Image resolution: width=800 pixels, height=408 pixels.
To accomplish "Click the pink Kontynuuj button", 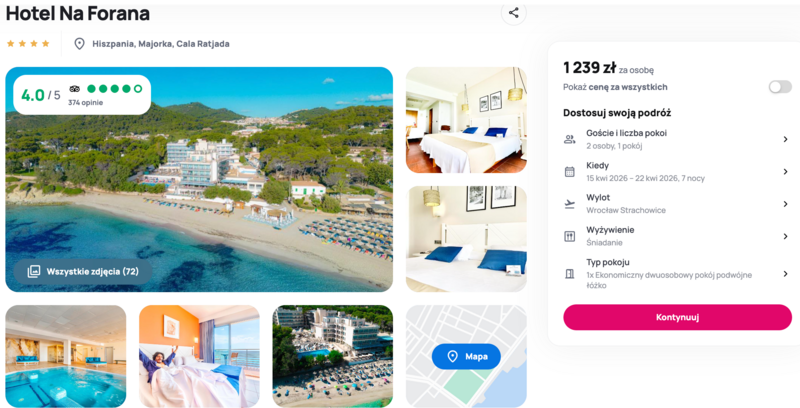I will [677, 317].
